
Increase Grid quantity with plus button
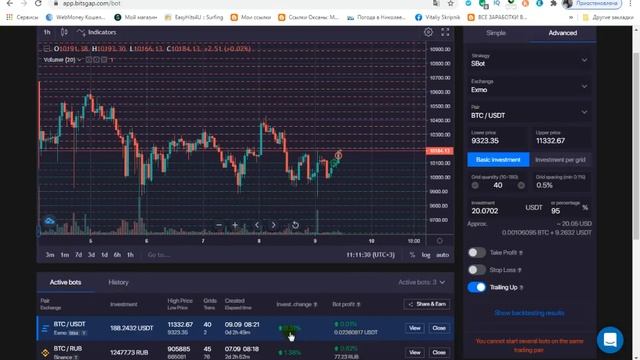click(521, 185)
